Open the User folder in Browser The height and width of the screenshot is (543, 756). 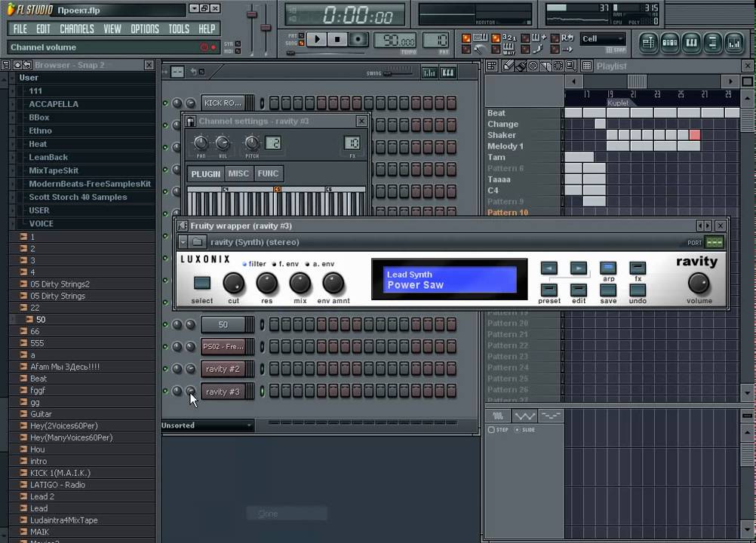click(x=29, y=78)
